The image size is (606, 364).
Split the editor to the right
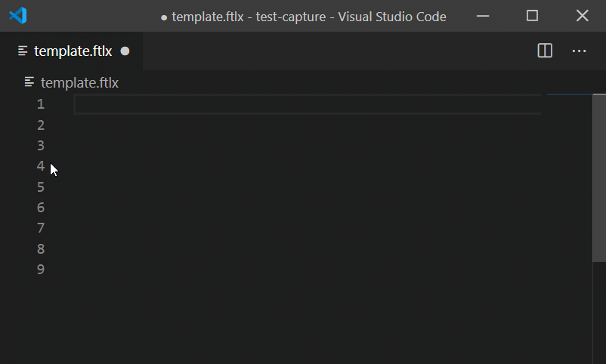545,51
